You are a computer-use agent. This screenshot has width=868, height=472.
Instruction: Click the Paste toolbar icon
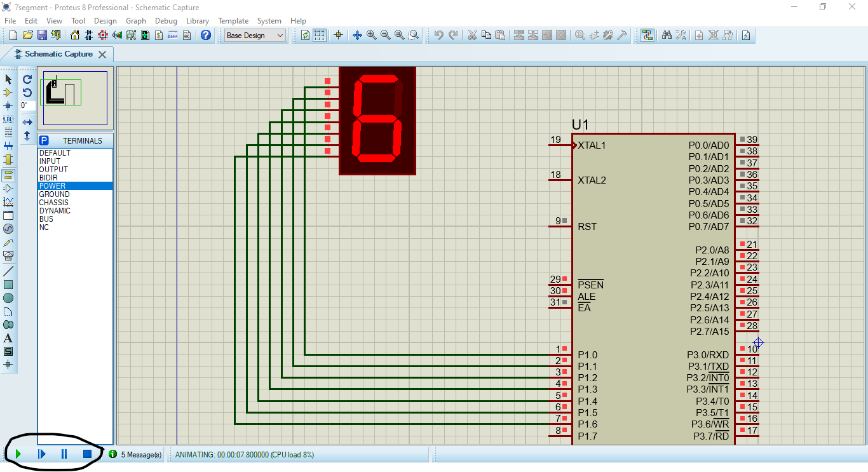(499, 36)
